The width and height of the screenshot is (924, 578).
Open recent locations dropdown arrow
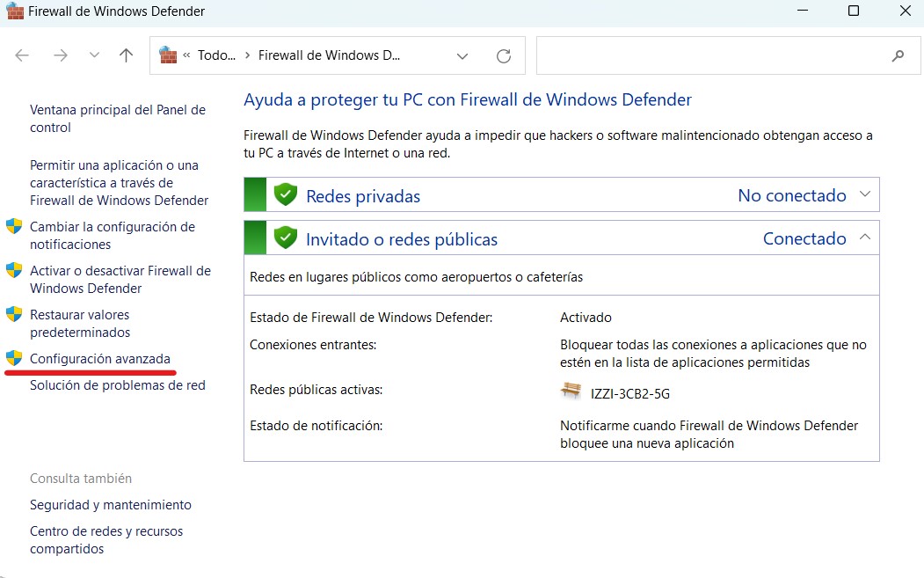[x=94, y=55]
